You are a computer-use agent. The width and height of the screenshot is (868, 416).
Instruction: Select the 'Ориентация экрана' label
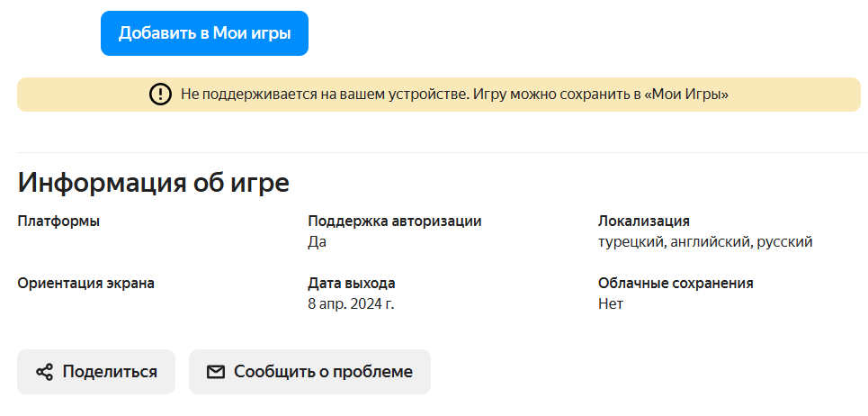tap(85, 284)
